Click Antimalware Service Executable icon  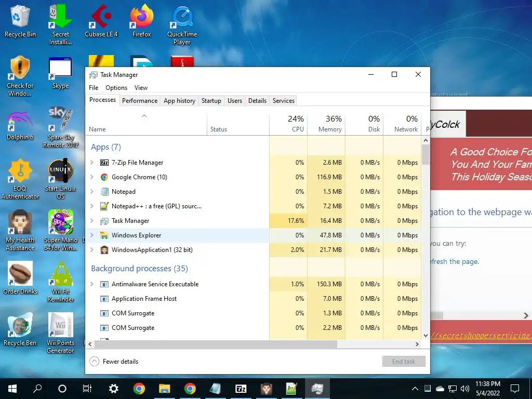pyautogui.click(x=104, y=284)
